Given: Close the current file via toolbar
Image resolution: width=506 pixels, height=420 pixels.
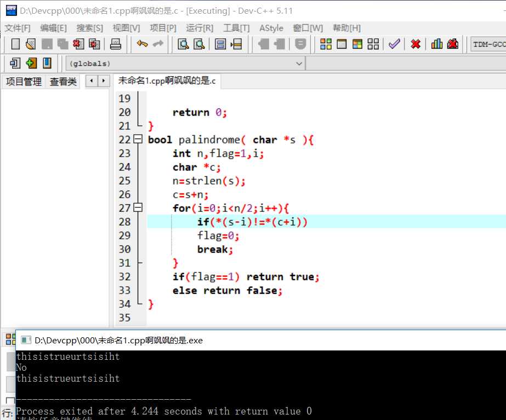Looking at the screenshot, I should pyautogui.click(x=78, y=44).
